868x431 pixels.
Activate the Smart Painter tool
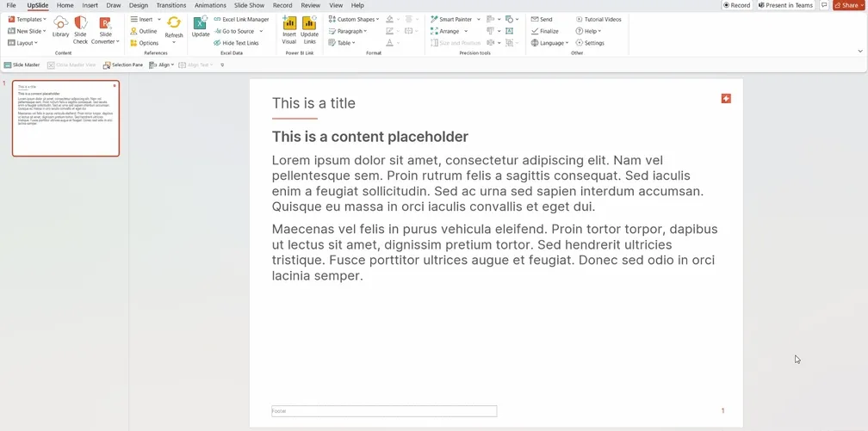[x=451, y=20]
